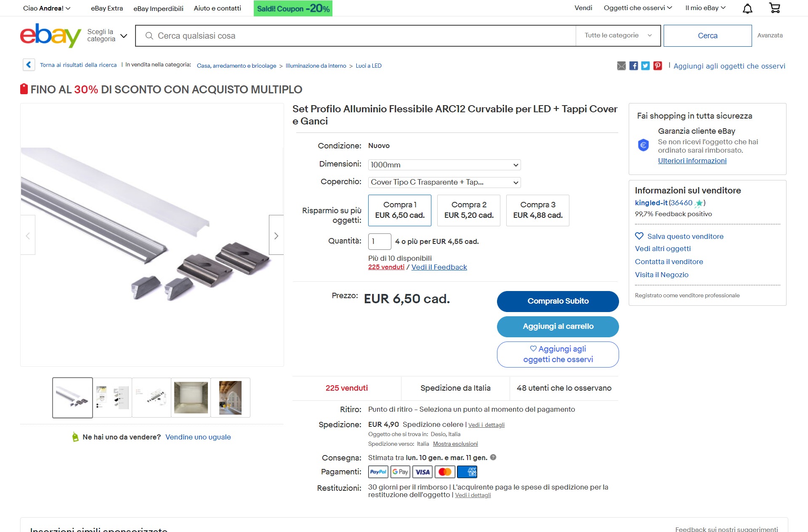Open the shopping cart icon
Screen dimensions: 808x532
(774, 8)
